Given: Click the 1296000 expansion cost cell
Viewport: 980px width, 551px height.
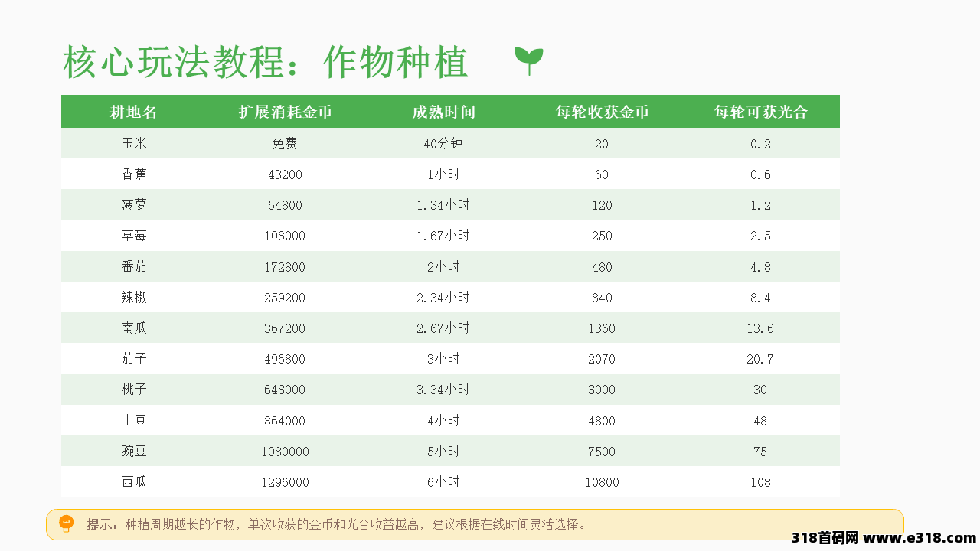Looking at the screenshot, I should tap(285, 482).
